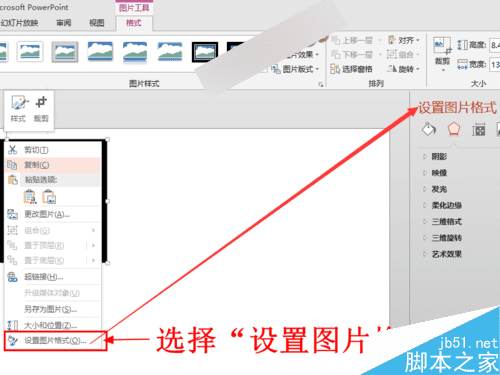Apply the simple white frame picture style
500x375 pixels.
30,52
